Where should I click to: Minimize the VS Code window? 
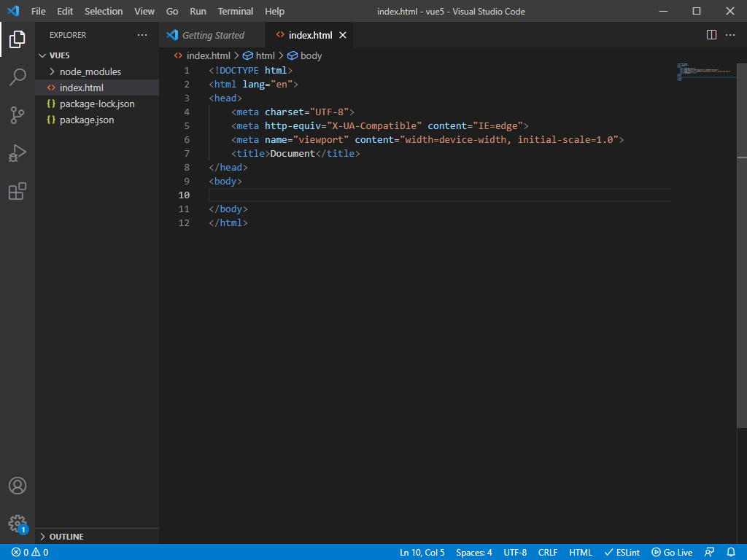tap(663, 11)
